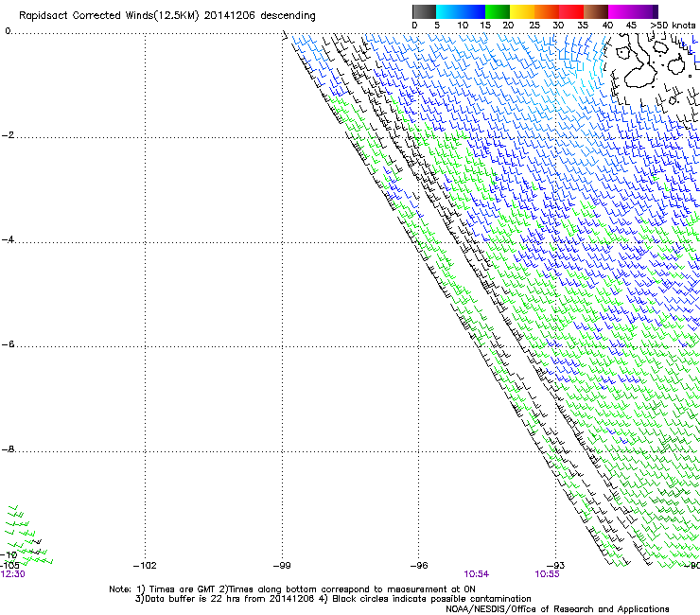700x615 pixels.
Task: Click the longitude label '-93'
Action: click(x=556, y=566)
